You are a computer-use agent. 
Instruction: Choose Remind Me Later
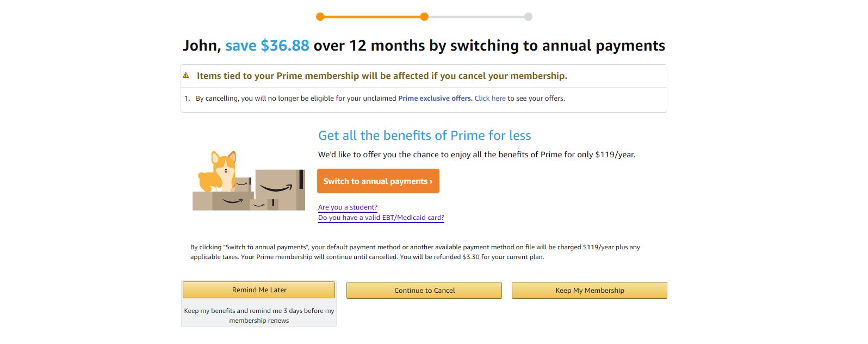(259, 290)
